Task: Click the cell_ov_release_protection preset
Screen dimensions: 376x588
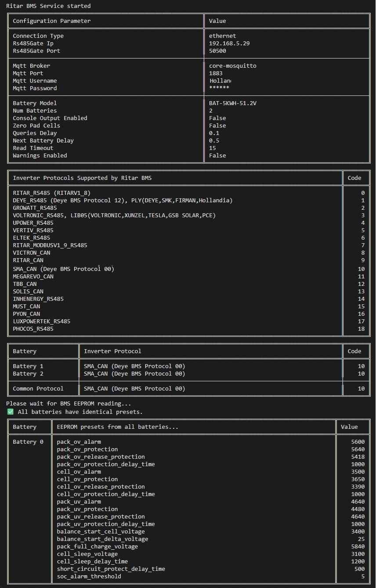Action: [x=101, y=487]
